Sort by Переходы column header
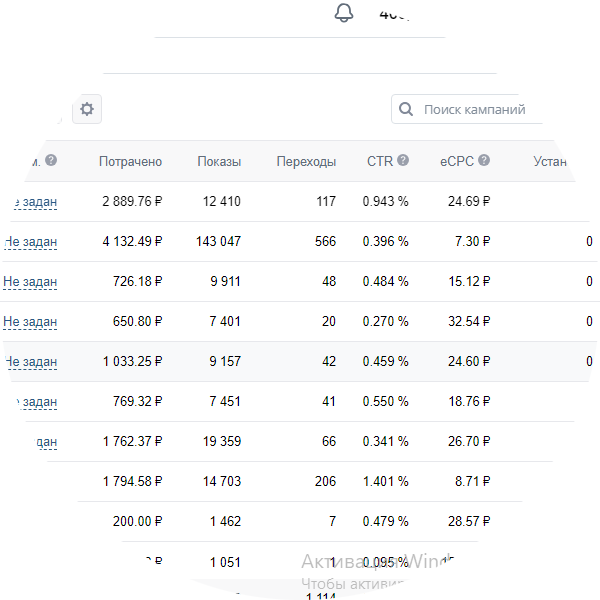Screen dimensions: 600x600 pyautogui.click(x=306, y=161)
